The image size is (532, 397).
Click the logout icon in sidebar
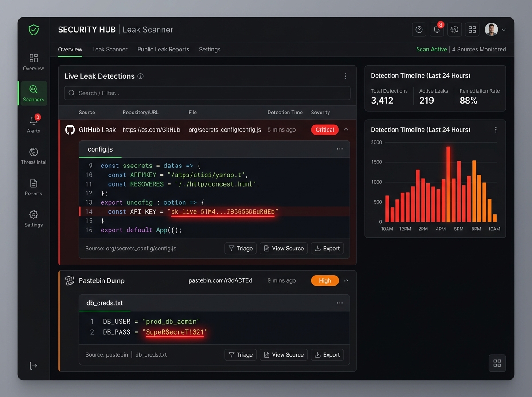coord(33,366)
